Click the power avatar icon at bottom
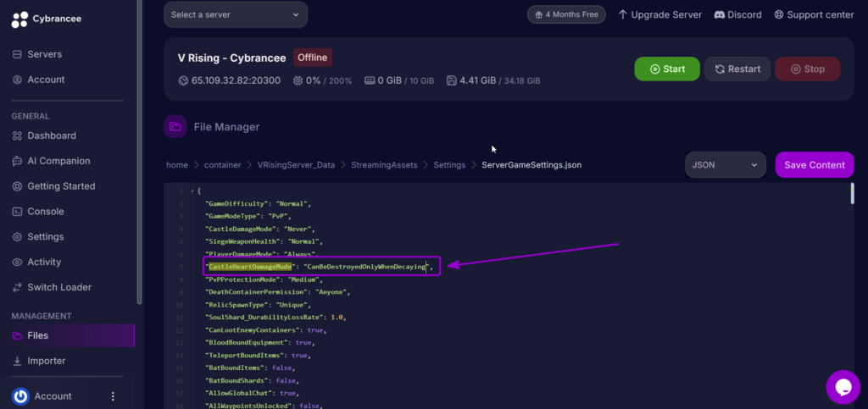This screenshot has width=868, height=409. [20, 396]
